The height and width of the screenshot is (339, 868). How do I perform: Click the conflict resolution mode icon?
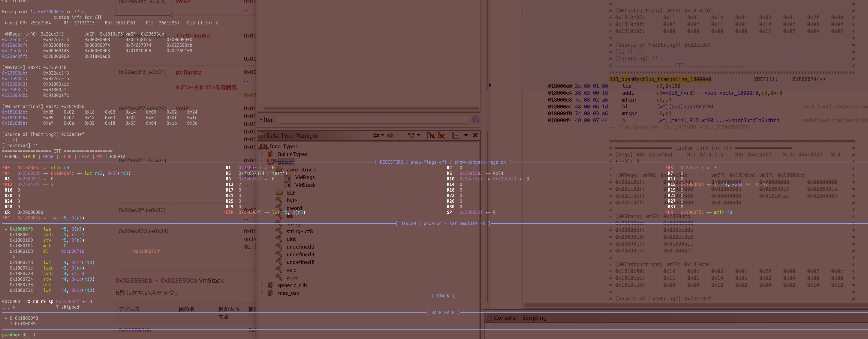[411, 135]
